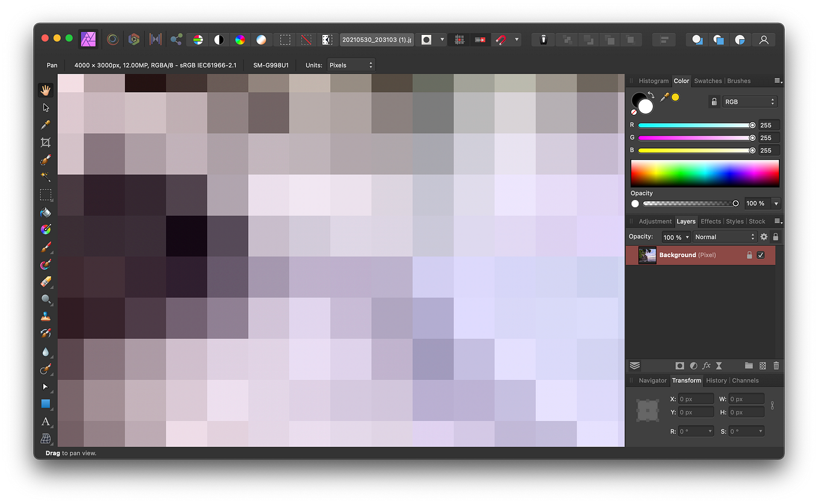
Task: Click the Adjustment panel label
Action: click(655, 221)
